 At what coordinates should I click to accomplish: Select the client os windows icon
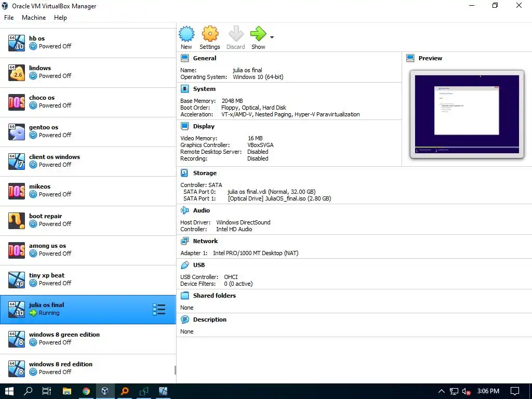(x=17, y=161)
